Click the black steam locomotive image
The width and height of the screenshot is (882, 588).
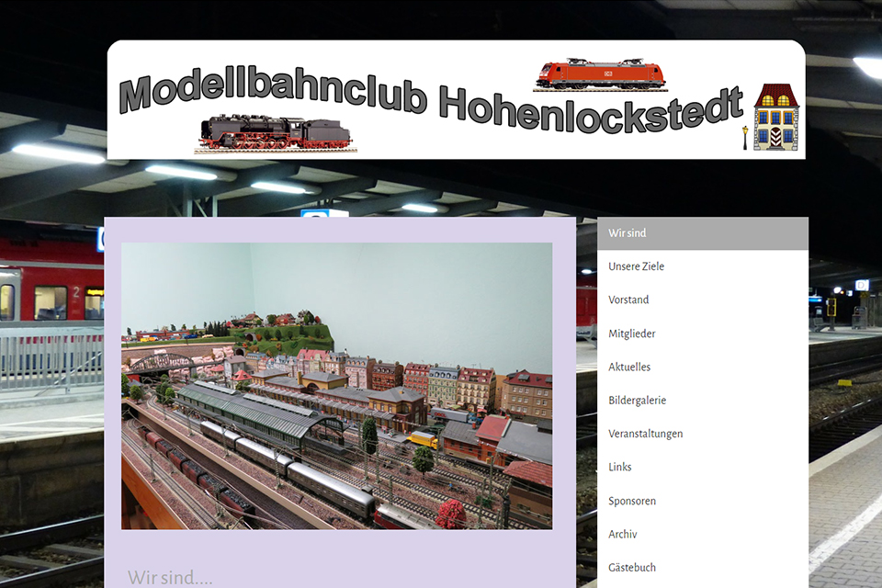point(276,133)
